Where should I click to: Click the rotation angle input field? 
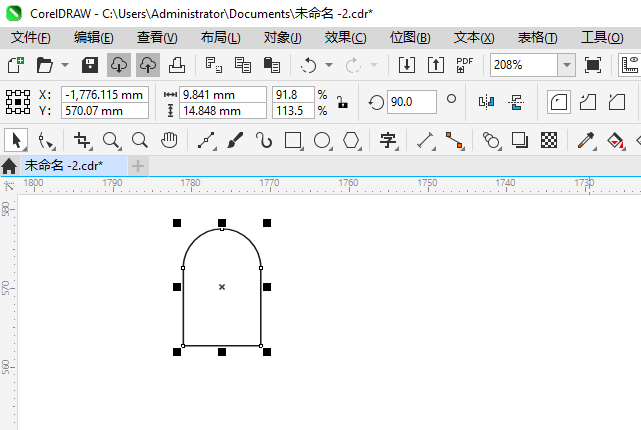411,102
